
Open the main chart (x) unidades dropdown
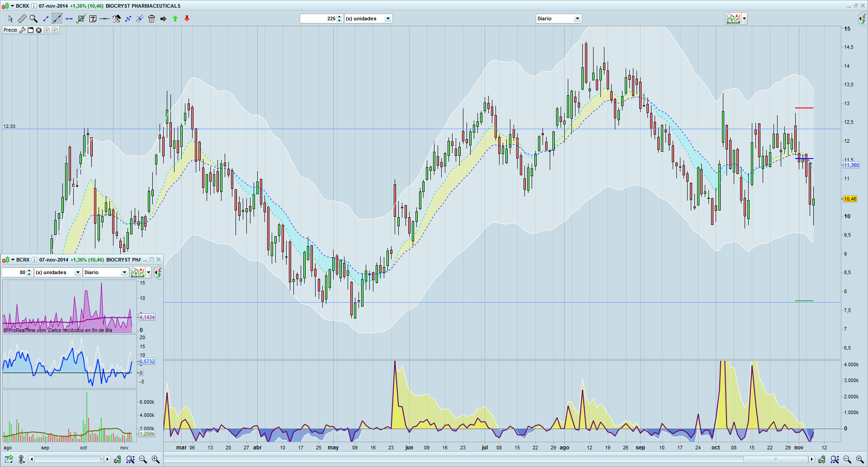[387, 19]
